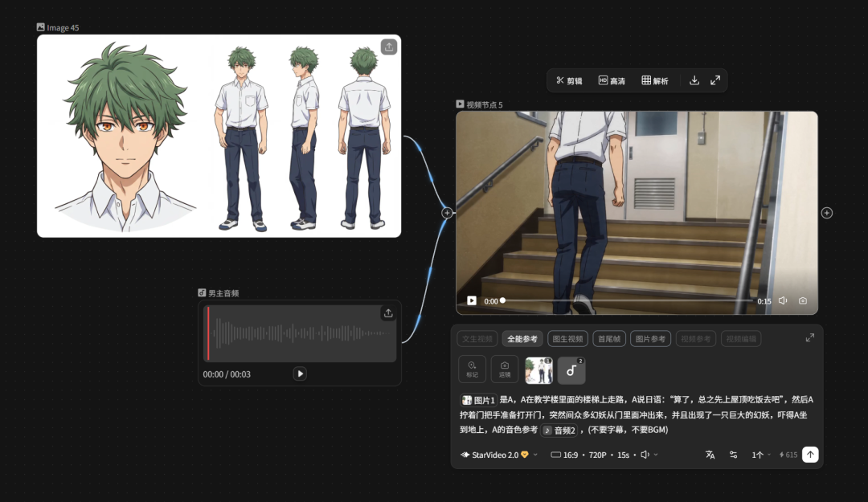
Task: Toggle fullscreen on the video player
Action: [x=715, y=80]
